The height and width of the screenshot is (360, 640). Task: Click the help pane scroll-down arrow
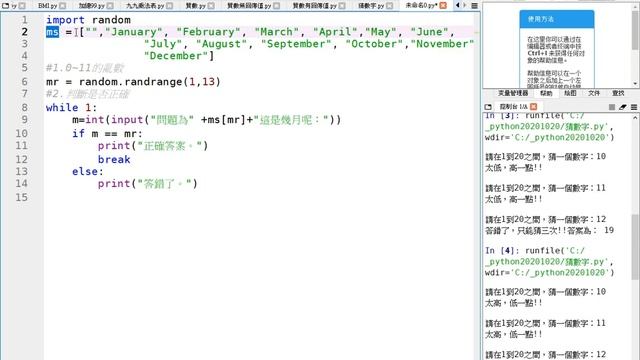[x=635, y=83]
